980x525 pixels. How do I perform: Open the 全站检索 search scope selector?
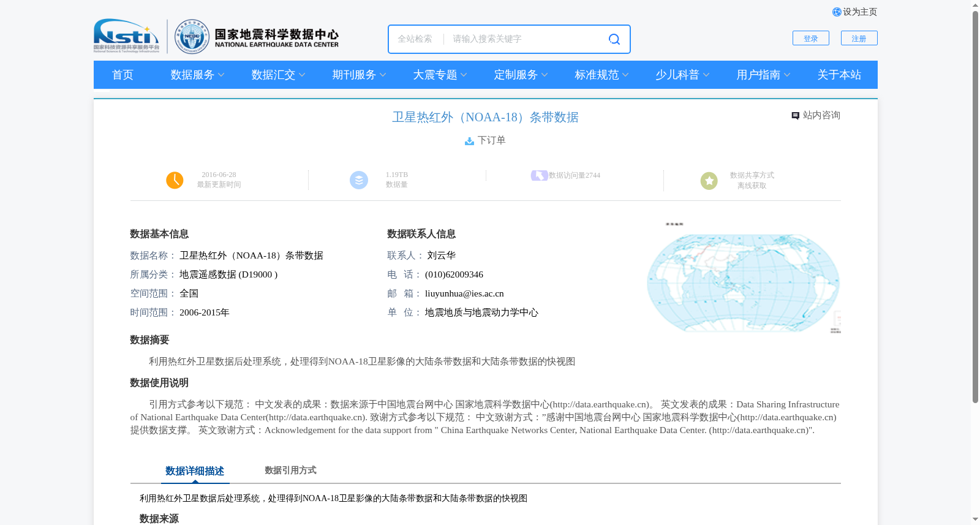(x=415, y=39)
